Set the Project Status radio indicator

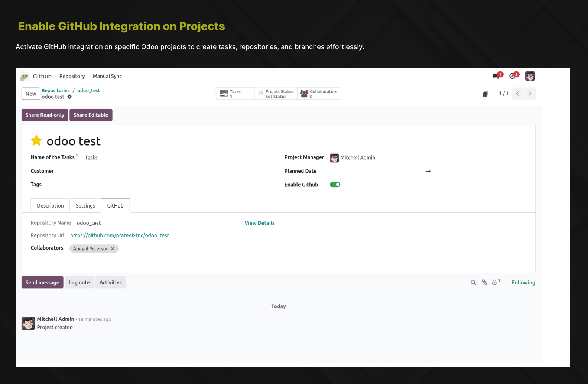tap(260, 94)
